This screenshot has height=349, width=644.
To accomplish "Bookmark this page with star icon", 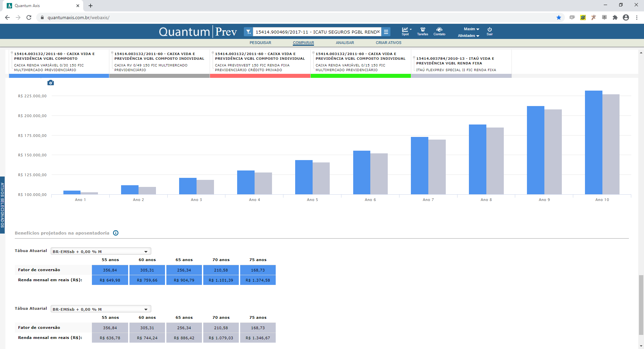I will coord(559,17).
